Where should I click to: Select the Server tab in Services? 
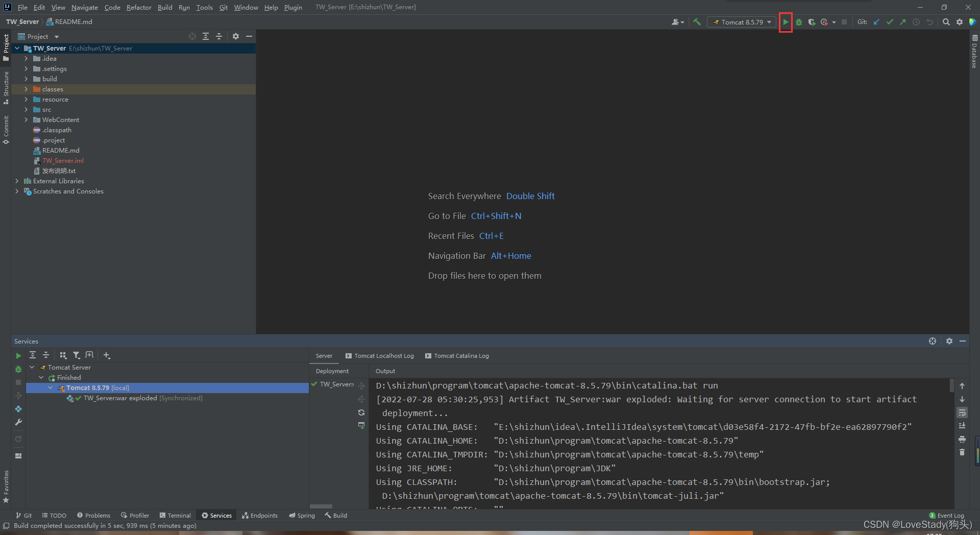coord(324,356)
